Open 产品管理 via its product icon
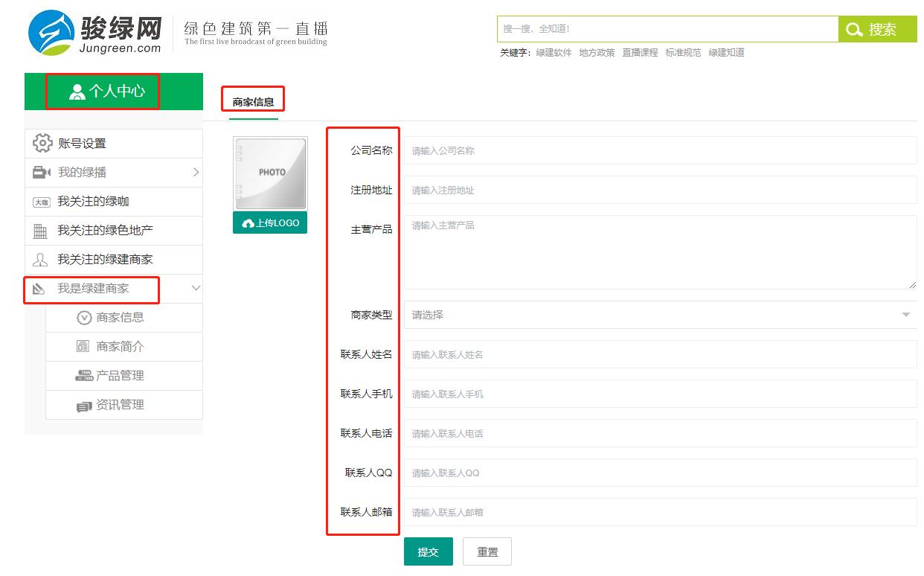924x576 pixels. [x=84, y=376]
